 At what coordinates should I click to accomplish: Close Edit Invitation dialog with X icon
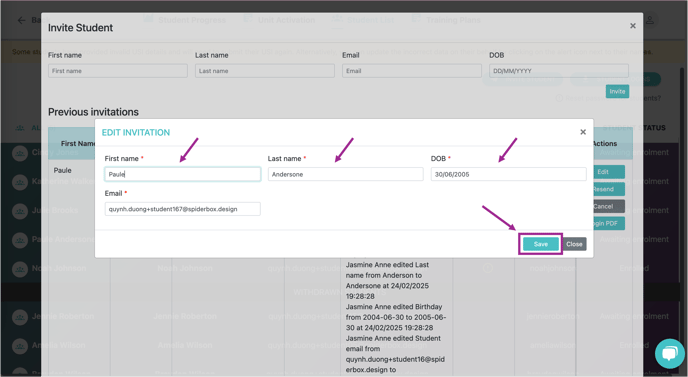click(x=583, y=132)
